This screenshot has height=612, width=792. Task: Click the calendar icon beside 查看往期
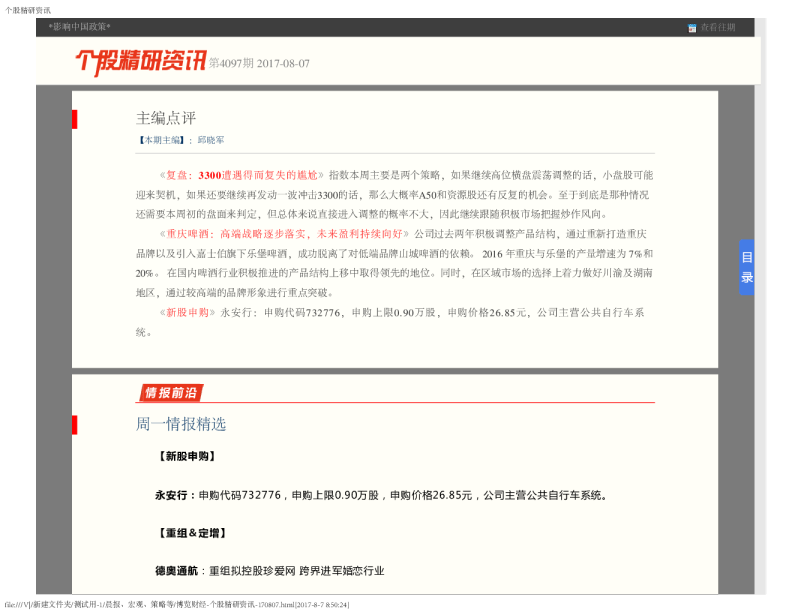(692, 28)
